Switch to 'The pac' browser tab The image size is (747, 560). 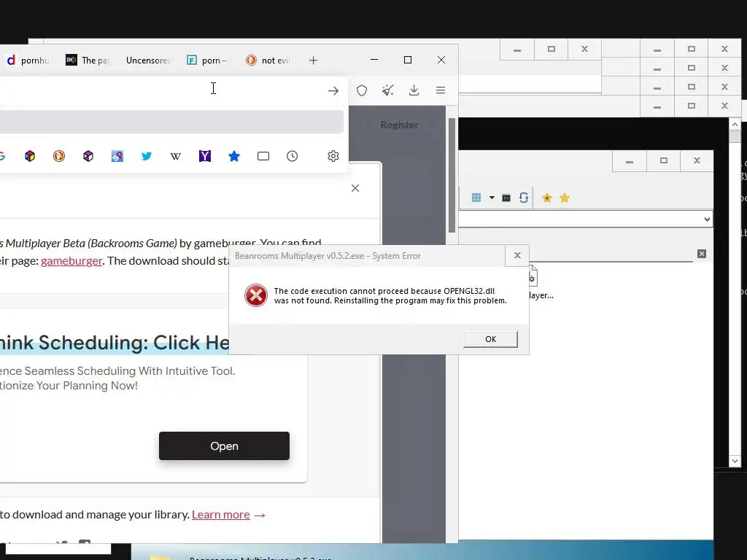pos(88,61)
